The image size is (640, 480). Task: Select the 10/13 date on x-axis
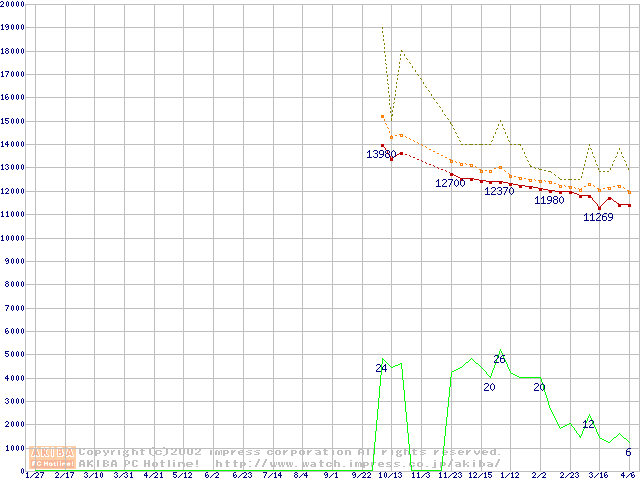tap(390, 476)
